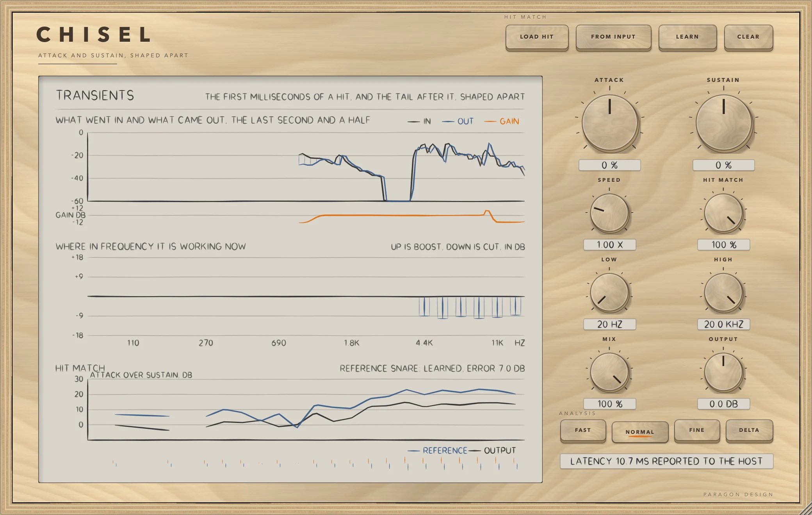Click the 0.0 DB output value field
The width and height of the screenshot is (812, 515).
pos(724,404)
